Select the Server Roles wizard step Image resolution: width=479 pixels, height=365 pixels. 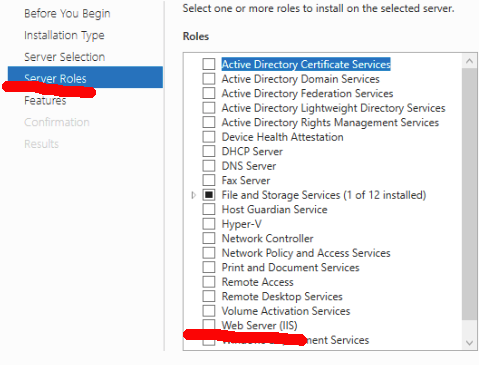coord(85,77)
